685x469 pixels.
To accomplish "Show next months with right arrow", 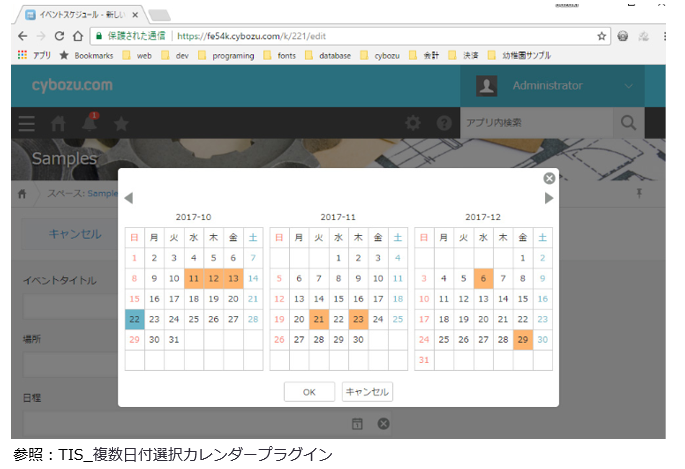I will coord(549,198).
